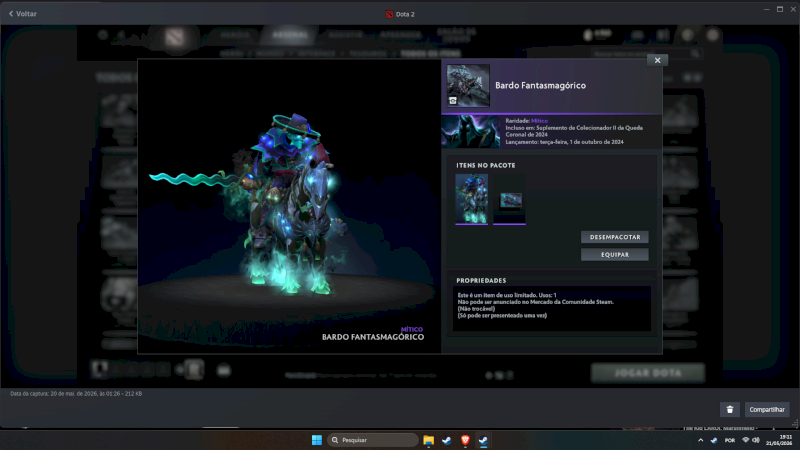Select the first bundle item thumbnail
Viewport: 800px width, 450px height.
tap(471, 199)
